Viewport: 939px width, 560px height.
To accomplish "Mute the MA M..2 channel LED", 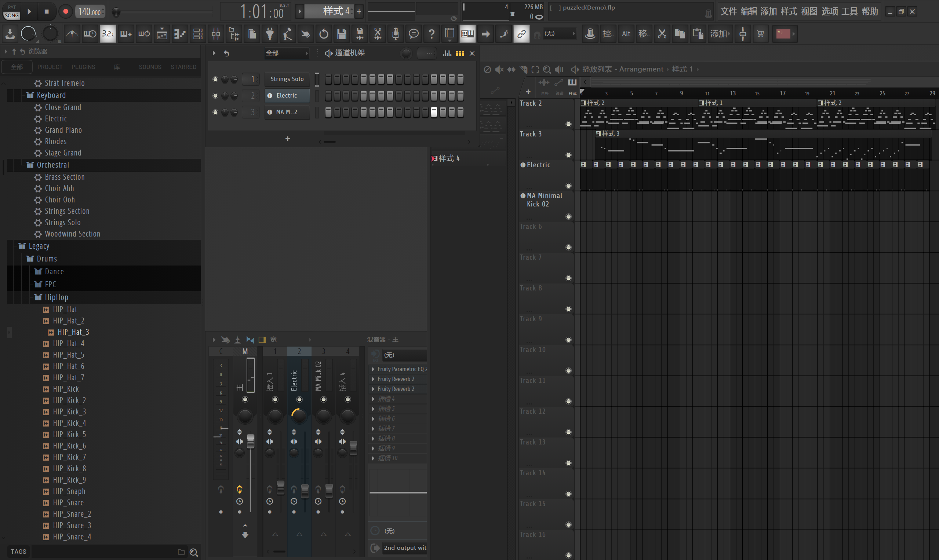I will (x=215, y=112).
